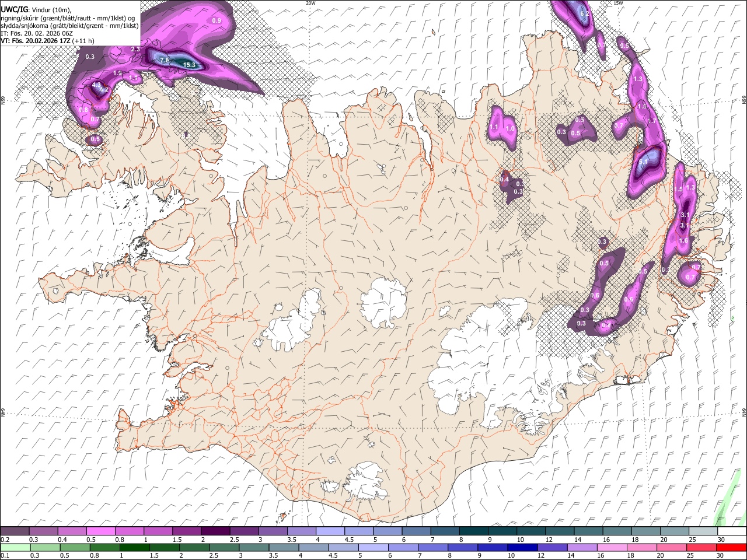The height and width of the screenshot is (560, 747).
Task: Click the IT: Fös. 20. 02. 2026 06Z line
Action: click(x=36, y=33)
